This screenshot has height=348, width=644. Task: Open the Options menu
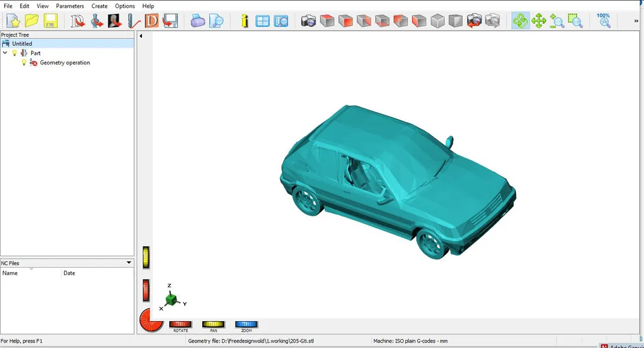(125, 6)
